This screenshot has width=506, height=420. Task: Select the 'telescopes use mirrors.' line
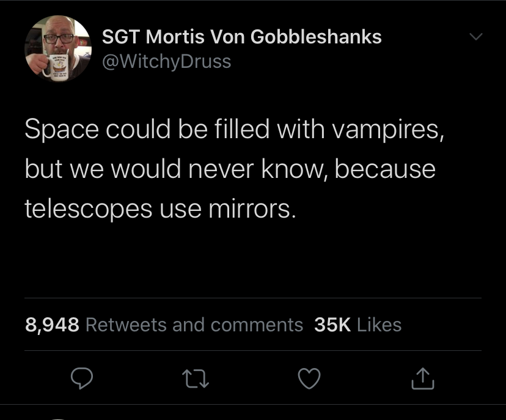click(160, 208)
